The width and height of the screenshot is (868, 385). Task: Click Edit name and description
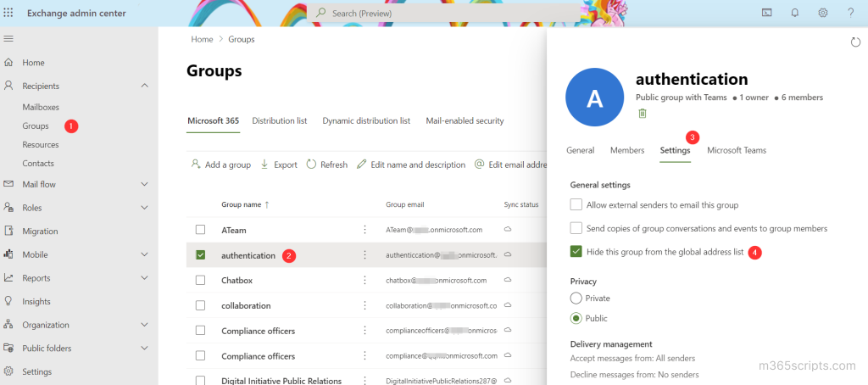point(411,165)
